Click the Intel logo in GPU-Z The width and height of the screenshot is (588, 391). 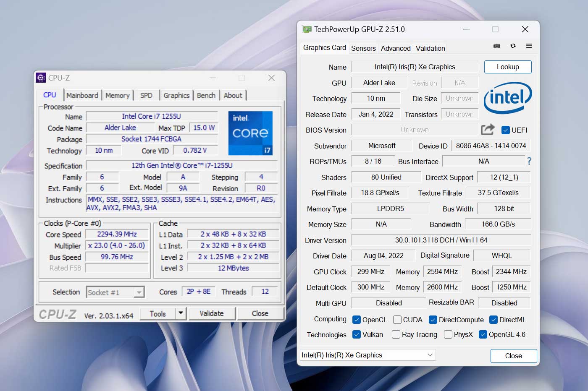508,98
